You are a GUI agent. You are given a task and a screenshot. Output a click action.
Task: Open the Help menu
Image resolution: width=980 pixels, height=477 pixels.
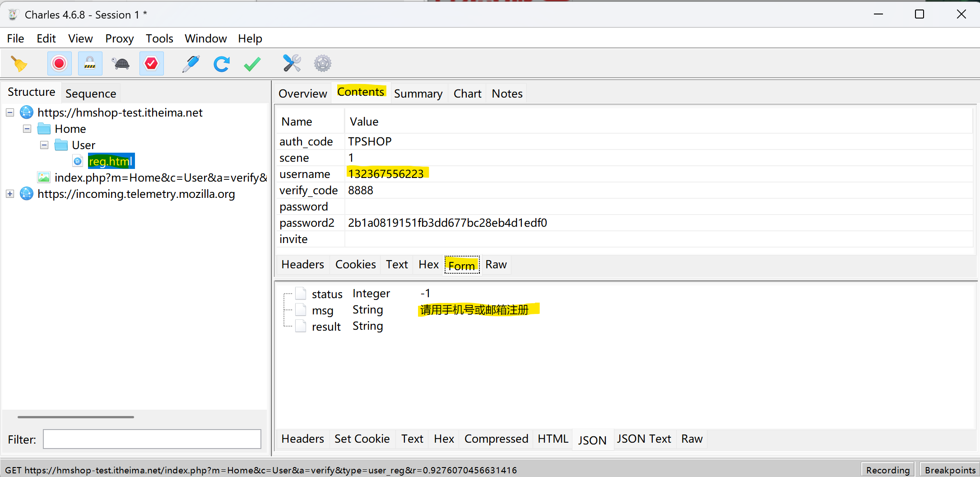(x=250, y=38)
